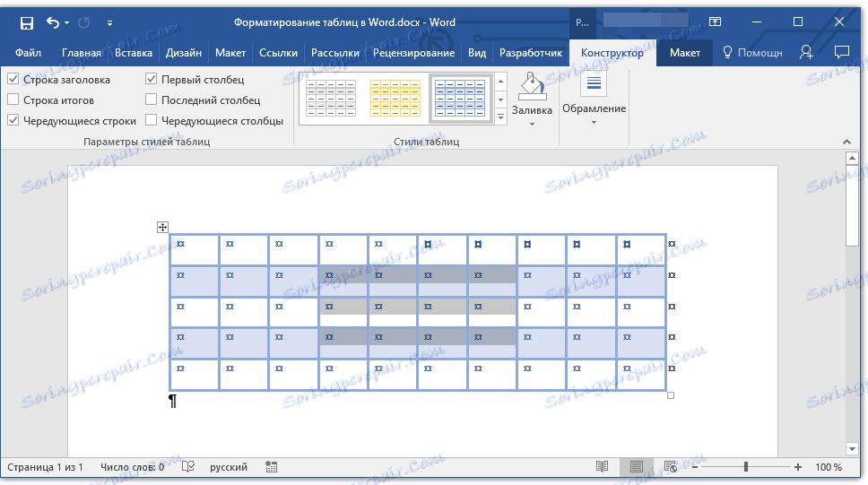This screenshot has width=868, height=485.
Task: Open the Файл tab
Action: (28, 53)
